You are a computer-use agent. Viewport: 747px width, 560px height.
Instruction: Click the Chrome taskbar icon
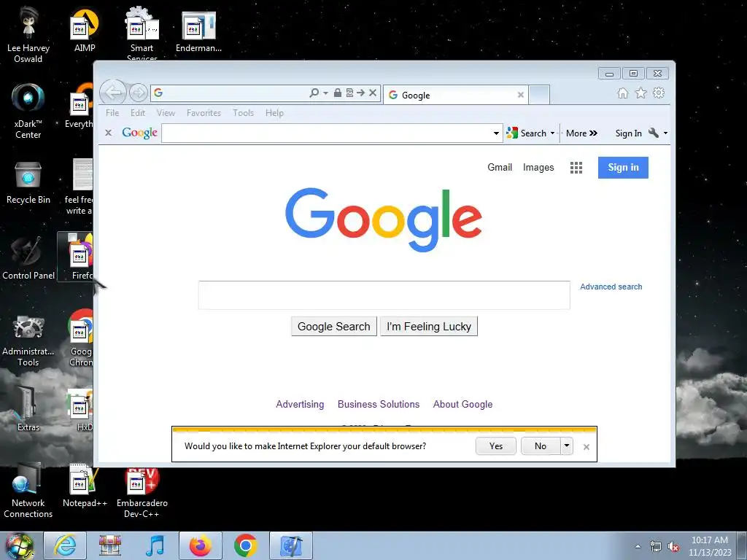245,545
